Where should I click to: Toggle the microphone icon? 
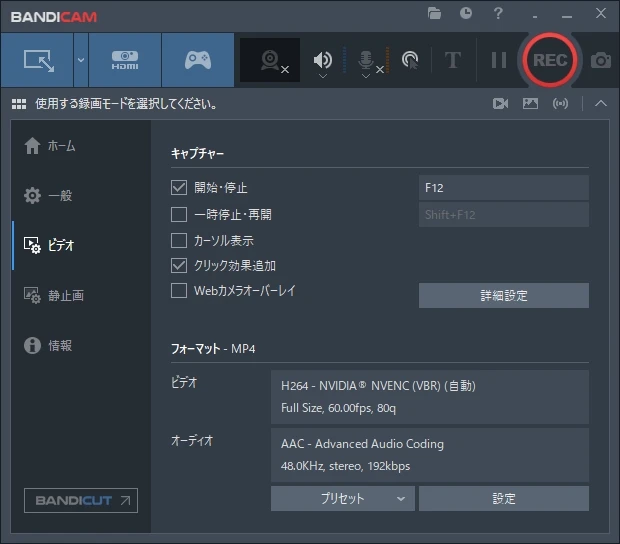point(367,60)
